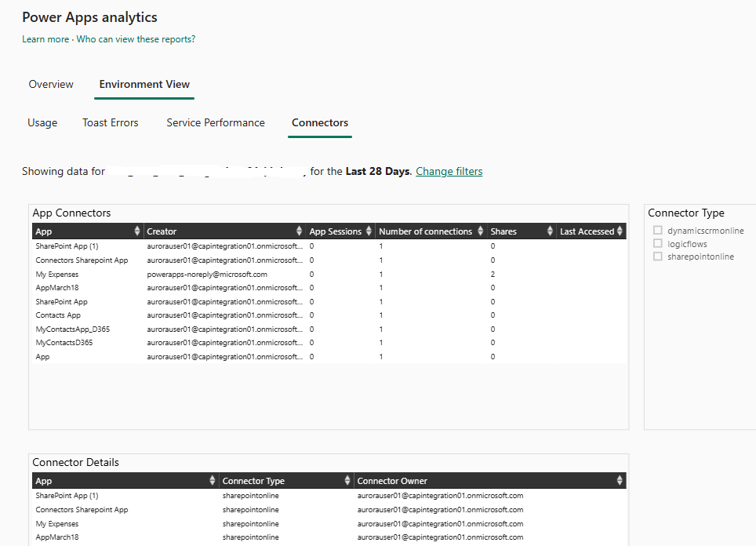Click Connector Type column sort icon
The height and width of the screenshot is (546, 756).
click(347, 481)
